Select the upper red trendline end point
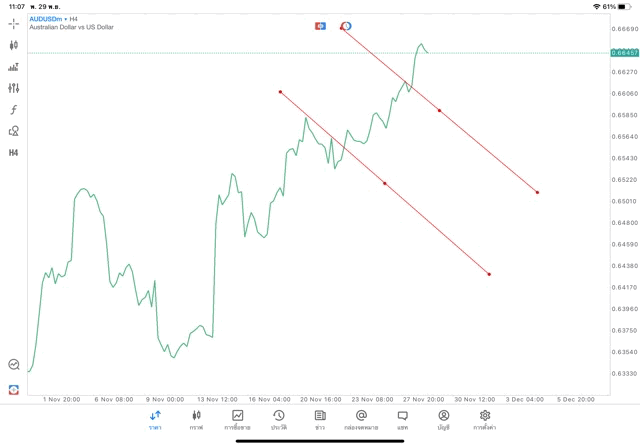Image resolution: width=640 pixels, height=447 pixels. [x=538, y=193]
